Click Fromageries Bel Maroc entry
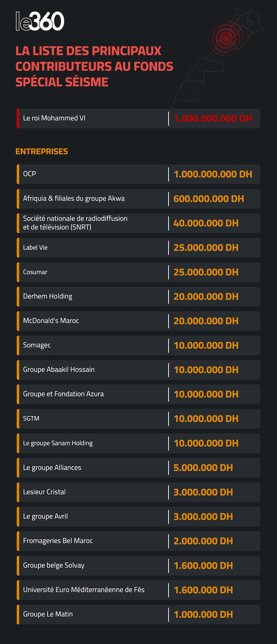 [x=58, y=541]
